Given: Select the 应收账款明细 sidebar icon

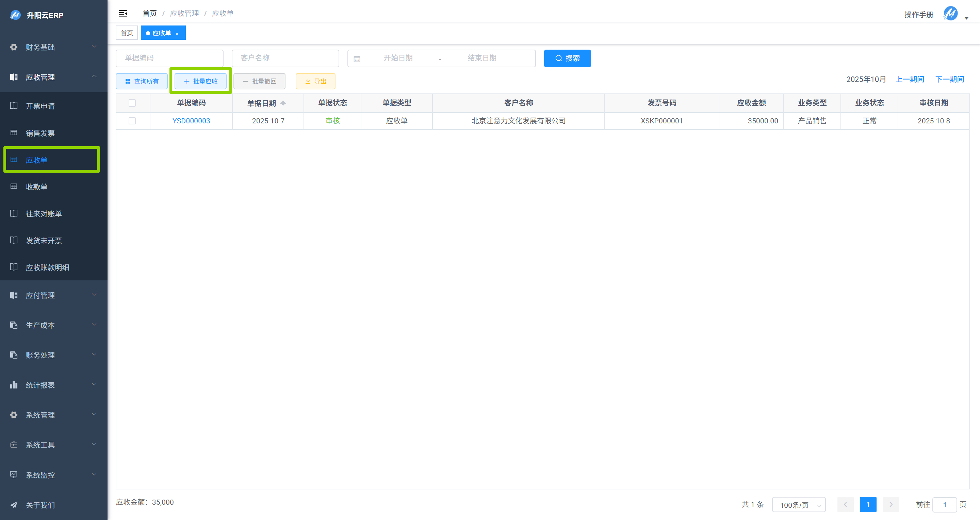Looking at the screenshot, I should click(14, 267).
